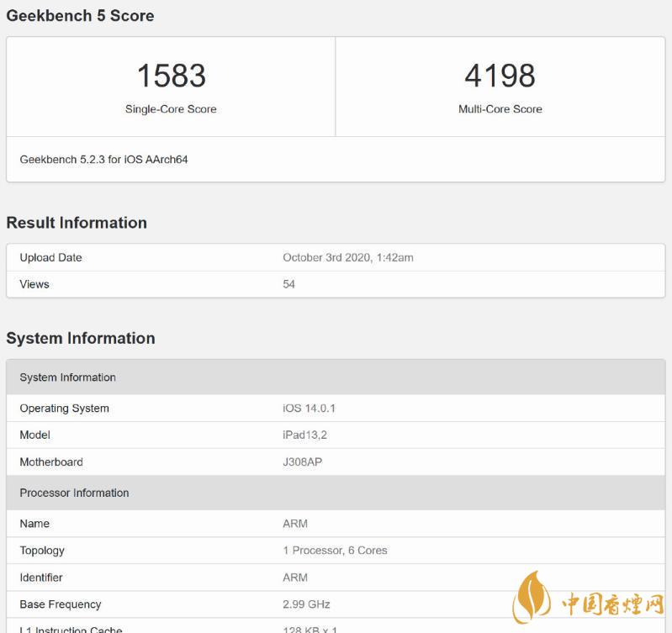This screenshot has width=672, height=633.
Task: Select the Single-Core Score label
Action: [x=171, y=109]
